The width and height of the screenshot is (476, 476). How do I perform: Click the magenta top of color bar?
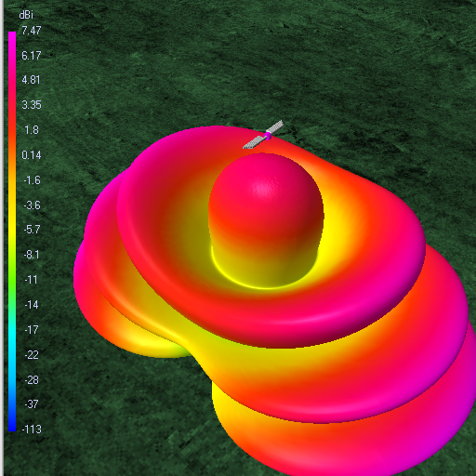12,40
